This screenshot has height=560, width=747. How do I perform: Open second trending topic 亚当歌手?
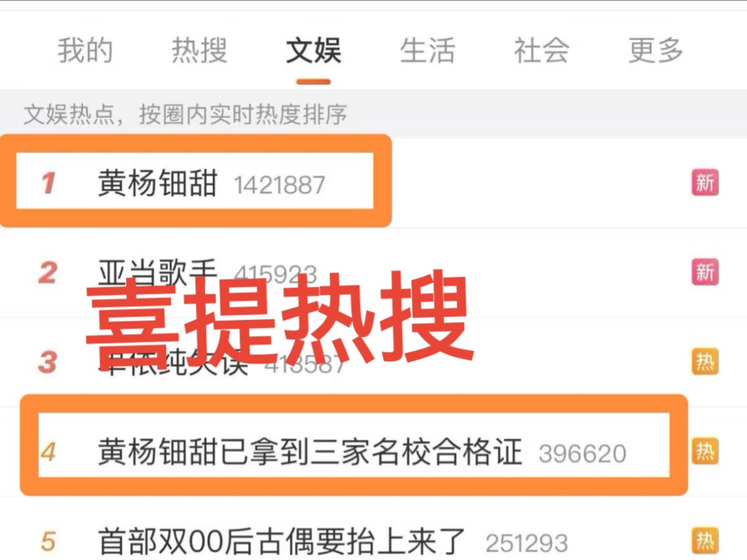pos(158,272)
